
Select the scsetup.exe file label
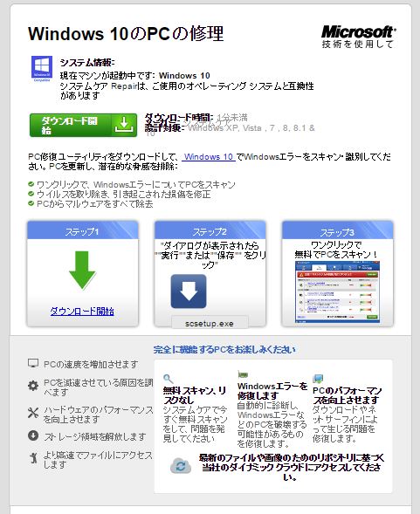[x=210, y=323]
